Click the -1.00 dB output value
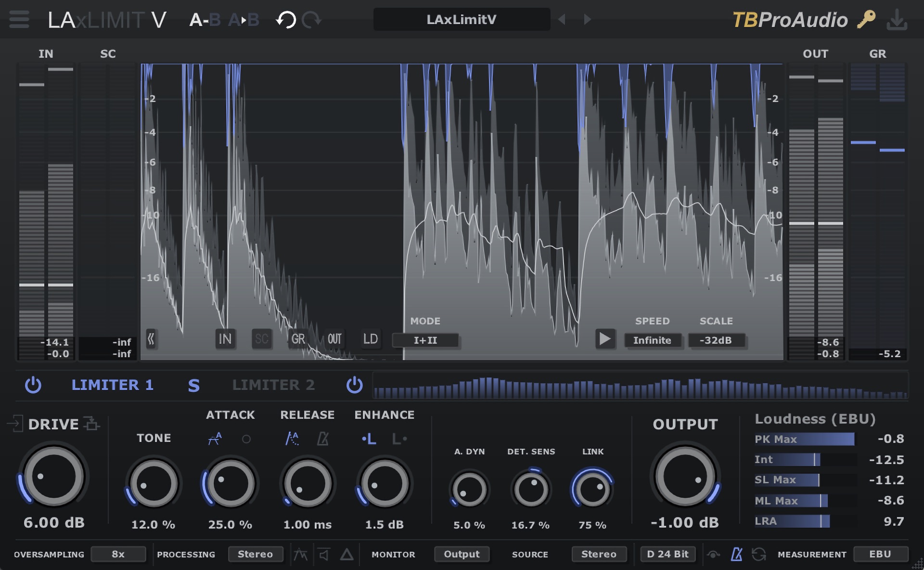The width and height of the screenshot is (924, 570). pyautogui.click(x=685, y=522)
